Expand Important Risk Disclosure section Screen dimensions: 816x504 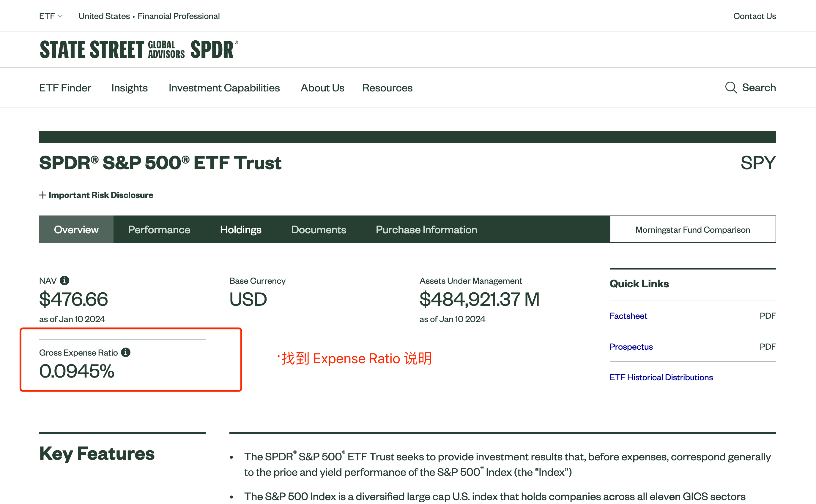(96, 195)
